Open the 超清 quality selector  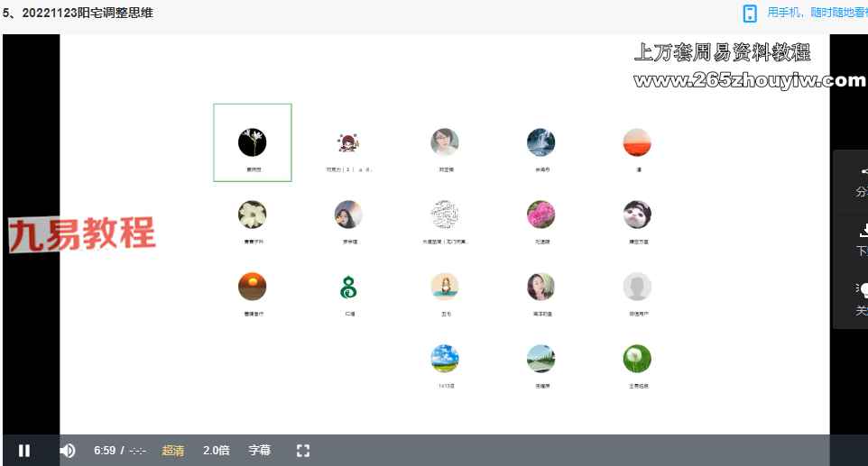tap(173, 451)
